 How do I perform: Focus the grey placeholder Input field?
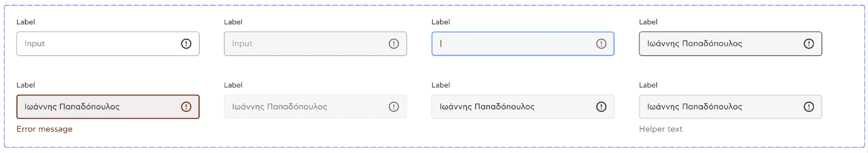306,44
